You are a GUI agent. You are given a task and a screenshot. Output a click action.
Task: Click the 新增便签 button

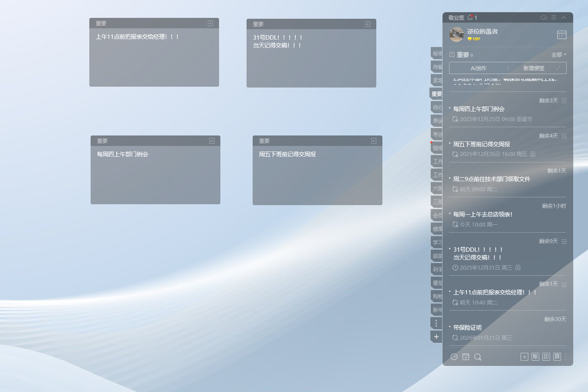(534, 68)
